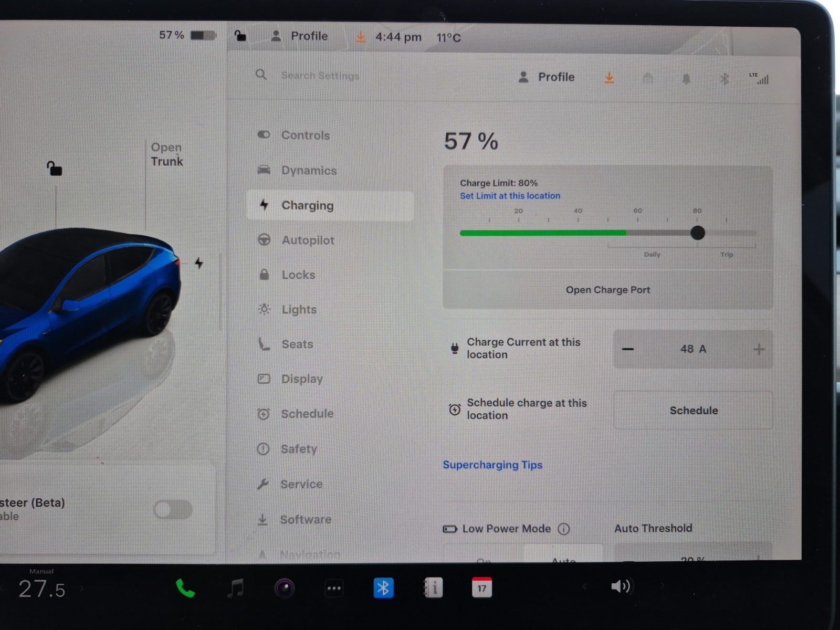Select Autopilot in the settings menu
Screen dimensions: 840x630
[308, 240]
